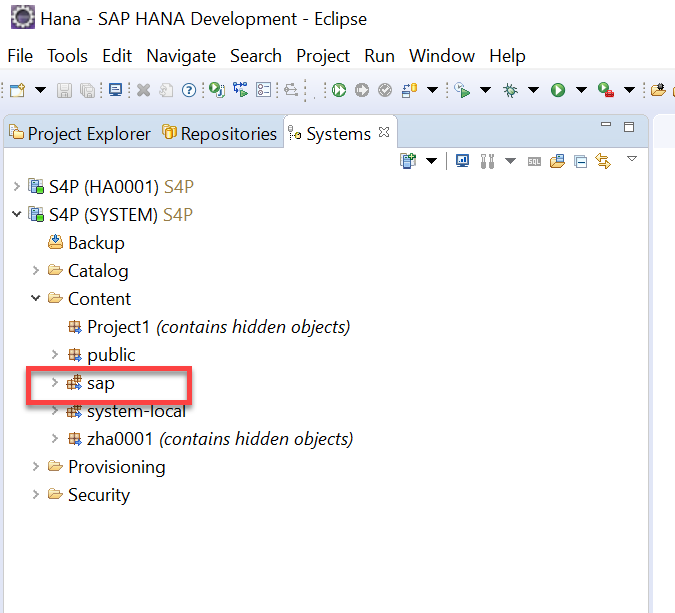Expand the sap package
This screenshot has height=613, width=675.
pyautogui.click(x=54, y=382)
